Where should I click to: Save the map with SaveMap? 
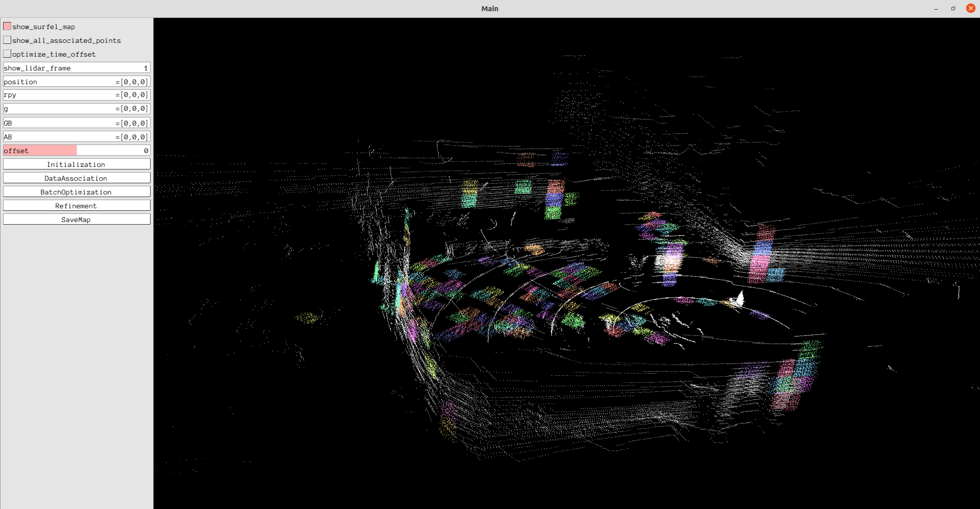coord(77,220)
